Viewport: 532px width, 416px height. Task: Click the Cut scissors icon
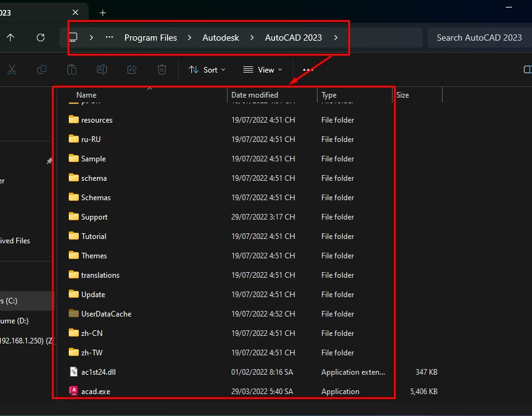point(12,69)
